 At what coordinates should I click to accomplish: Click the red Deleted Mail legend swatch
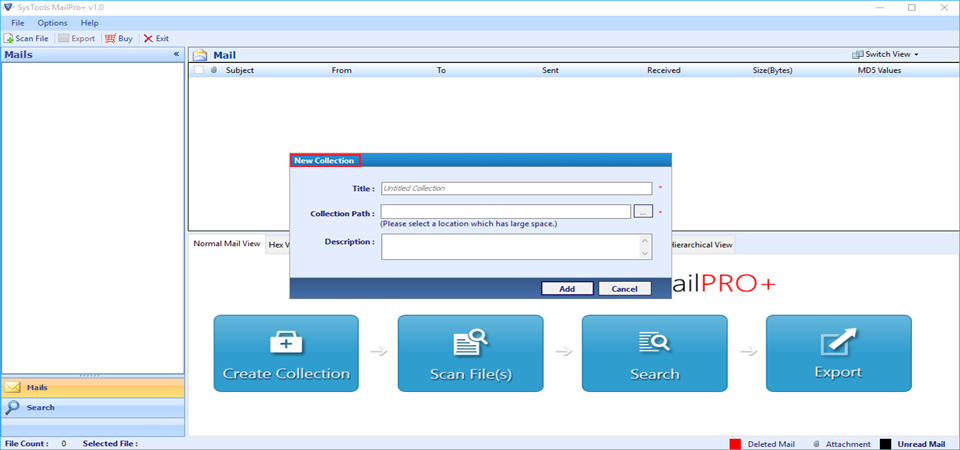pos(735,444)
